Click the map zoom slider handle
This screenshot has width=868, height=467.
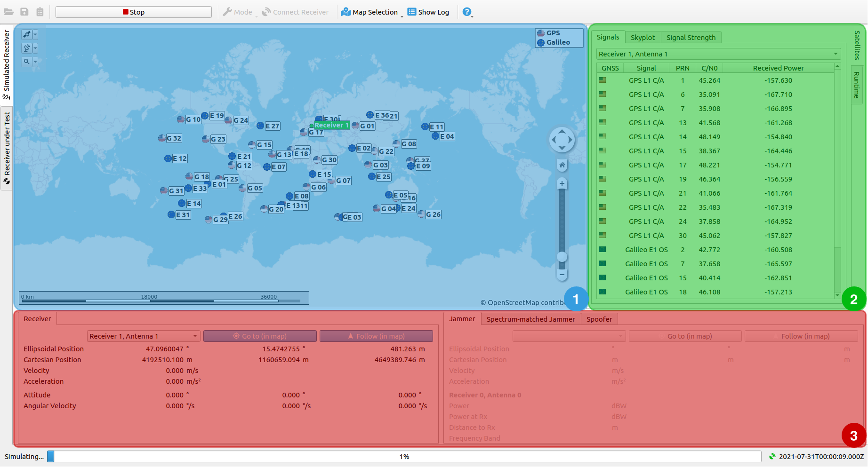coord(562,257)
